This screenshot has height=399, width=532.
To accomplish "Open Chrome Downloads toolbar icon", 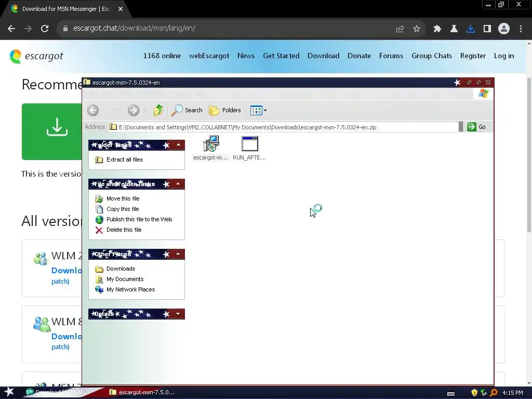I will tap(471, 29).
